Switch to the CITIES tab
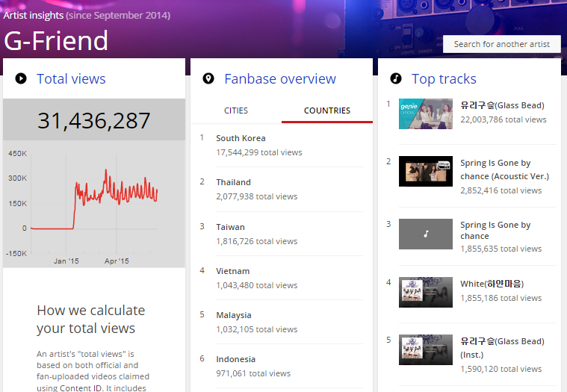This screenshot has height=392, width=567. point(236,111)
